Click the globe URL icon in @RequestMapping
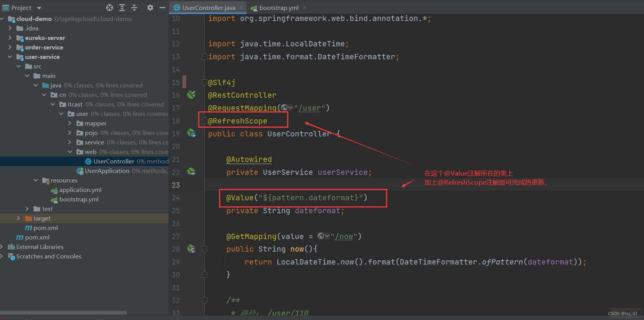The height and width of the screenshot is (320, 644). [x=285, y=108]
